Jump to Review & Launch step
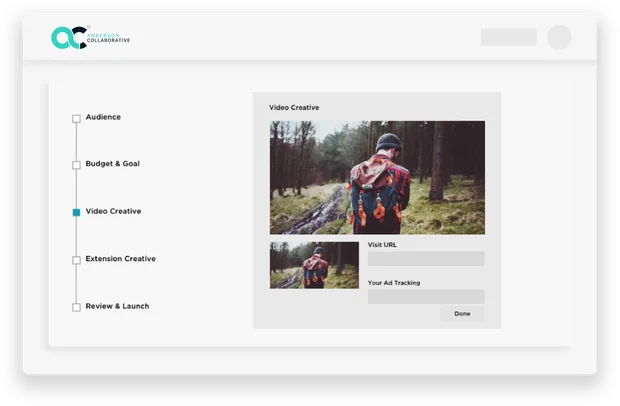This screenshot has width=620, height=406. 117,306
